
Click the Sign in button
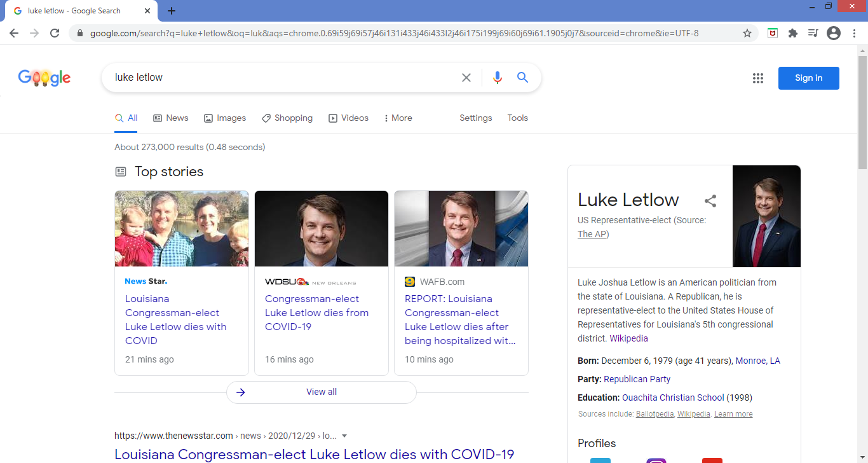click(x=808, y=78)
